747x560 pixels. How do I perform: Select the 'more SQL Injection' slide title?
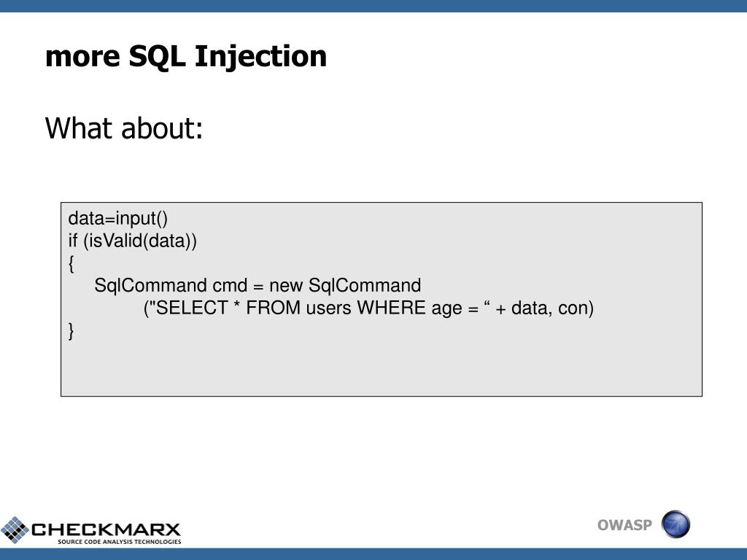(186, 56)
